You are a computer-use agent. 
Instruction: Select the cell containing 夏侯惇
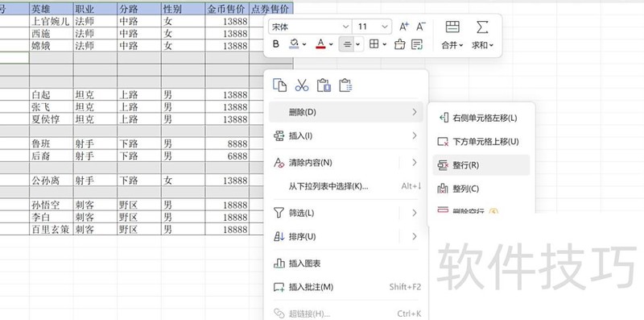(52, 119)
